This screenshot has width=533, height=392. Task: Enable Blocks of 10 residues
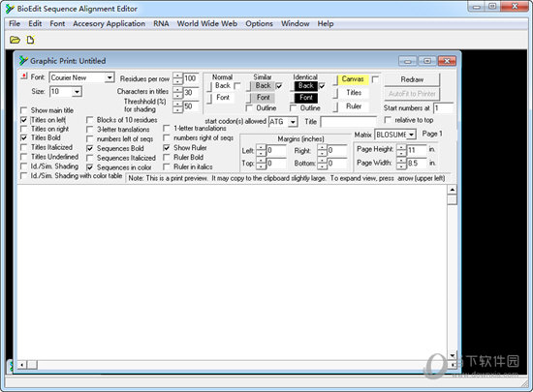click(90, 120)
